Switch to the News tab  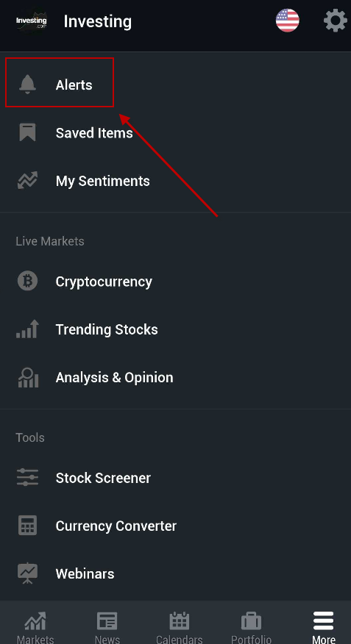[x=107, y=627]
